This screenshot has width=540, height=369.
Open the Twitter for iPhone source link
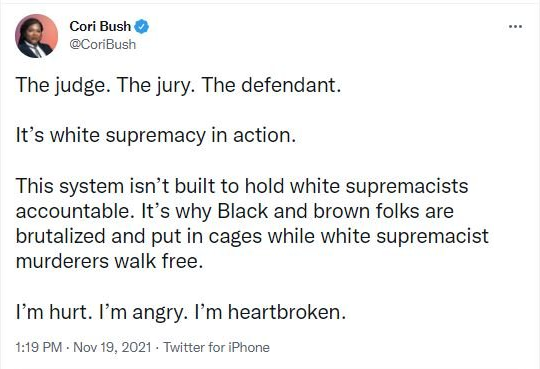point(217,347)
